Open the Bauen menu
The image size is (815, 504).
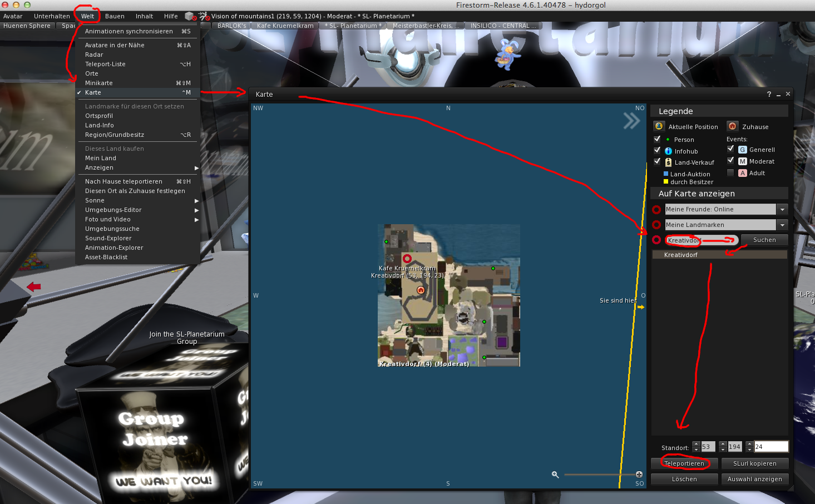pos(115,16)
